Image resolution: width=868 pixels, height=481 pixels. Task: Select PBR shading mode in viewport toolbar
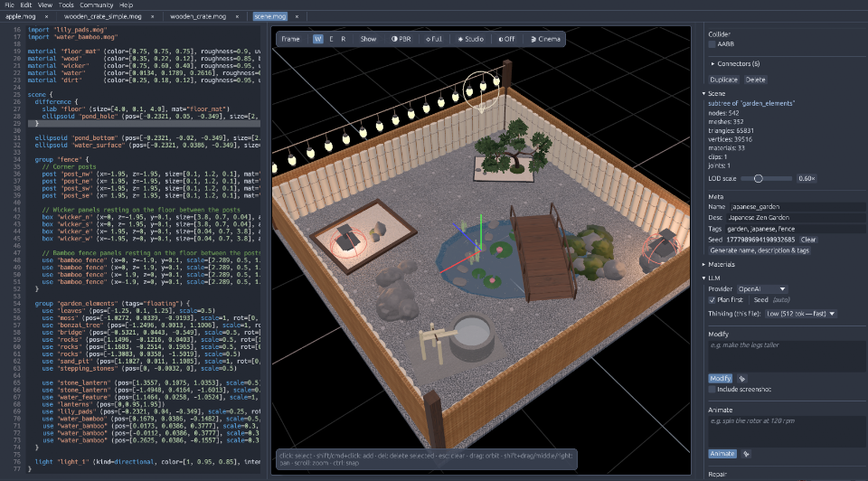(x=401, y=39)
